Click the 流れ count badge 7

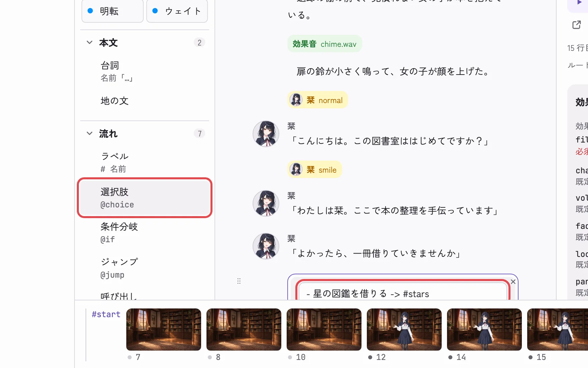(x=199, y=133)
